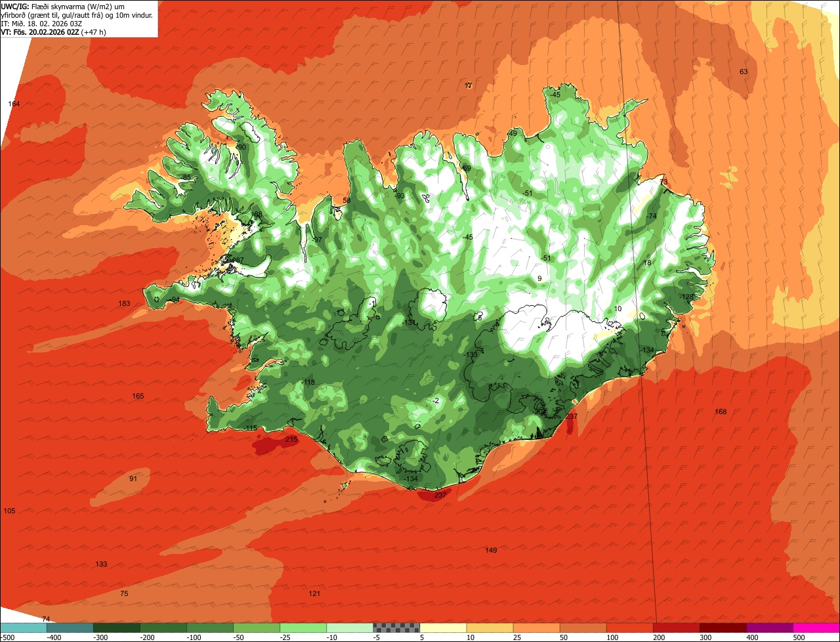The image size is (840, 642).
Task: Click the crimson 200 to 300 legend swatch
Action: click(677, 628)
